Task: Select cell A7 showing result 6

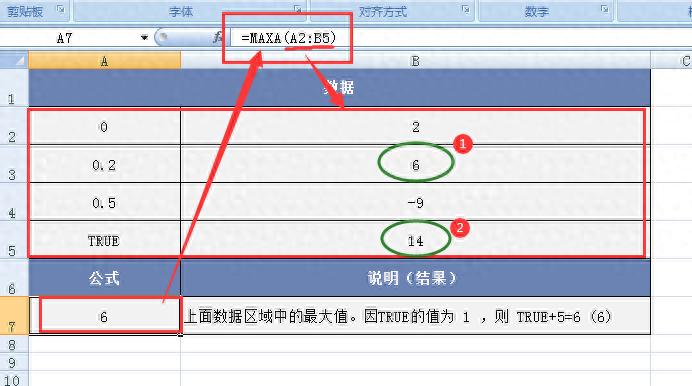Action: [105, 315]
